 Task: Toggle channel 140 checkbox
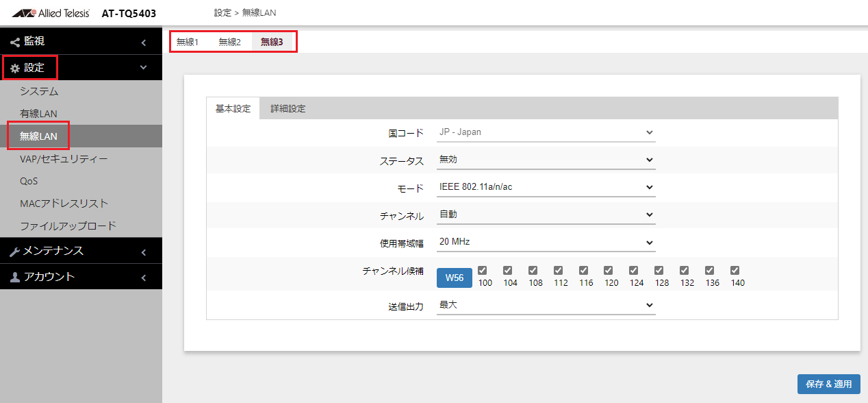click(735, 270)
